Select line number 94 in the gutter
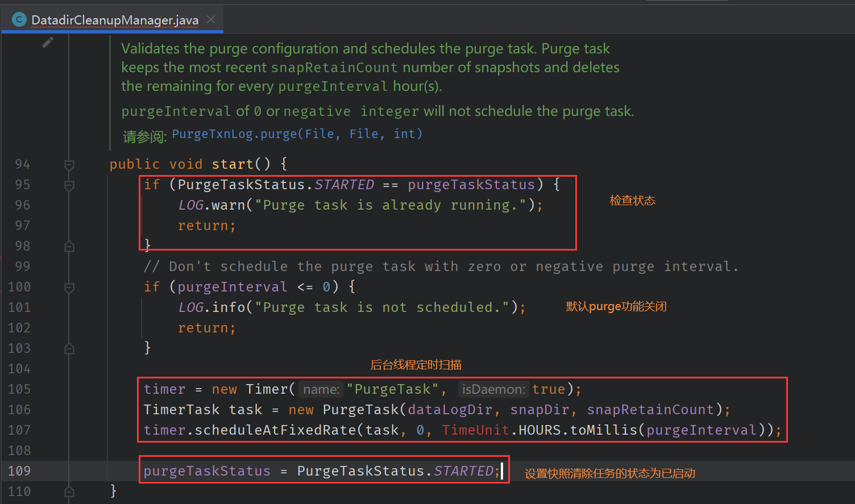The image size is (855, 504). point(23,164)
